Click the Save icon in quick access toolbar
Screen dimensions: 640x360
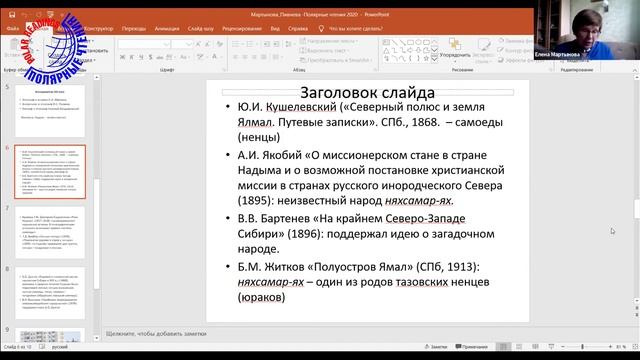pos(12,15)
